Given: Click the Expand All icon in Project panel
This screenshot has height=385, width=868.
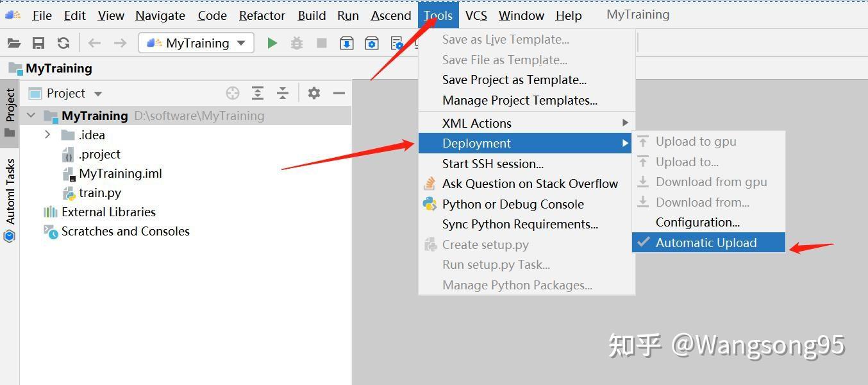Looking at the screenshot, I should (258, 93).
